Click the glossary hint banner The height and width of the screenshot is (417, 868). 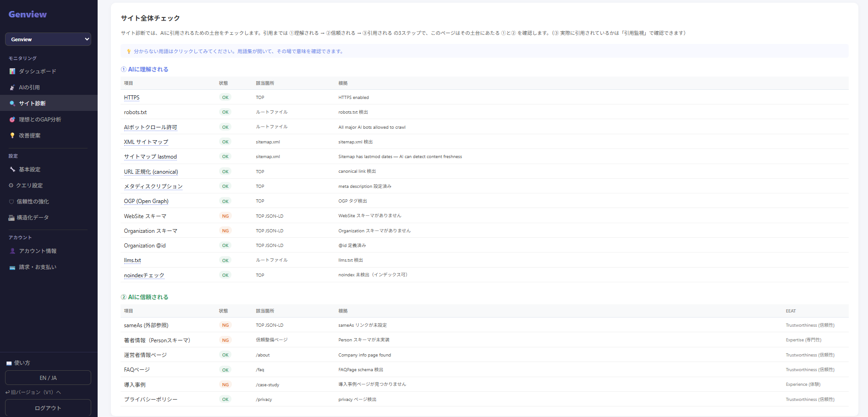484,51
